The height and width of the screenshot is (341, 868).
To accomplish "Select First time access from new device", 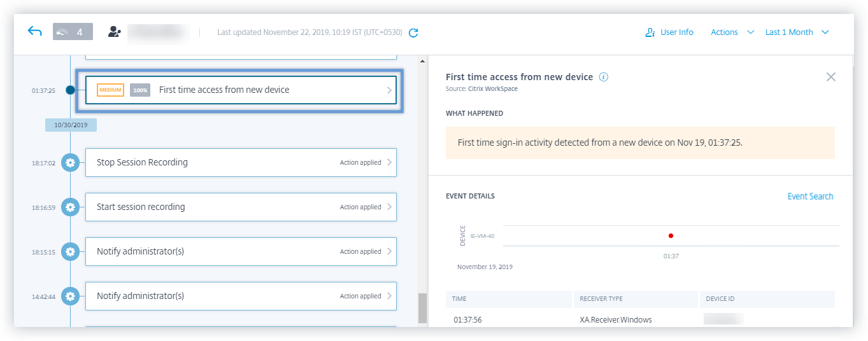I will (x=241, y=90).
